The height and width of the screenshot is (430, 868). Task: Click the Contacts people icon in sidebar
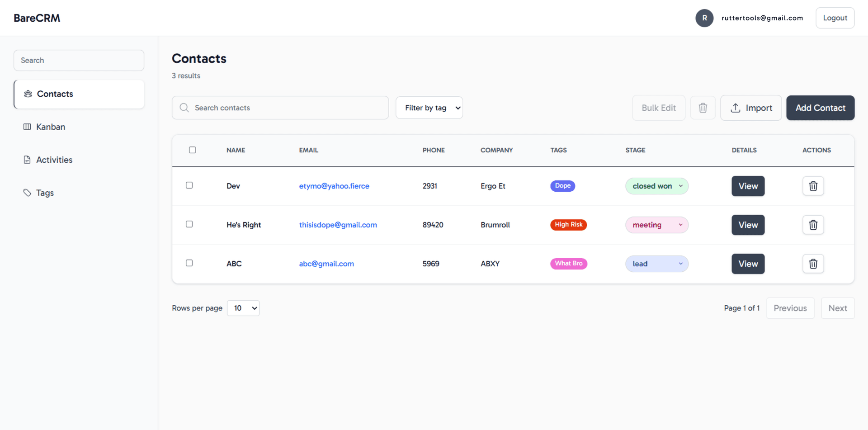point(28,94)
